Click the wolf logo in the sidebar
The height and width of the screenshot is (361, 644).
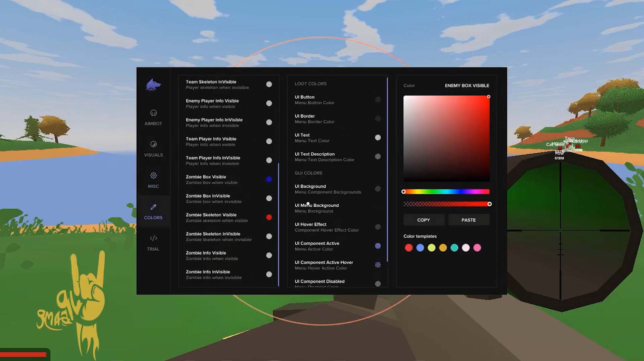(153, 85)
